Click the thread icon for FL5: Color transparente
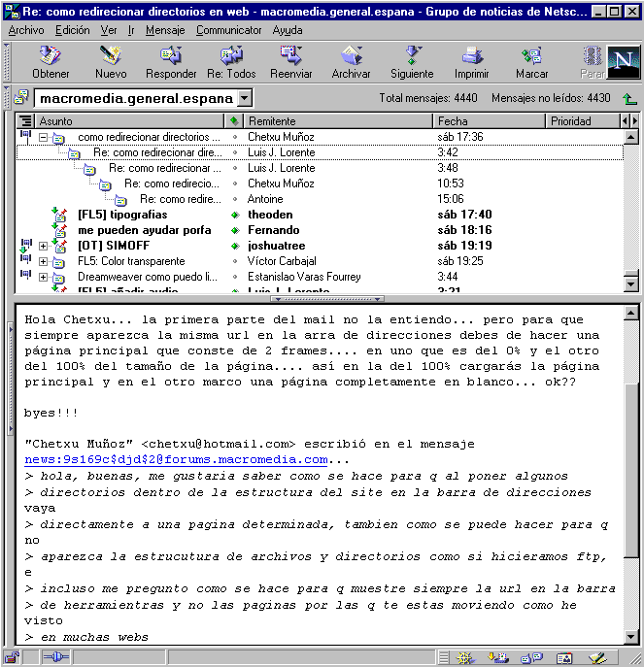This screenshot has width=644, height=667. coord(25,258)
